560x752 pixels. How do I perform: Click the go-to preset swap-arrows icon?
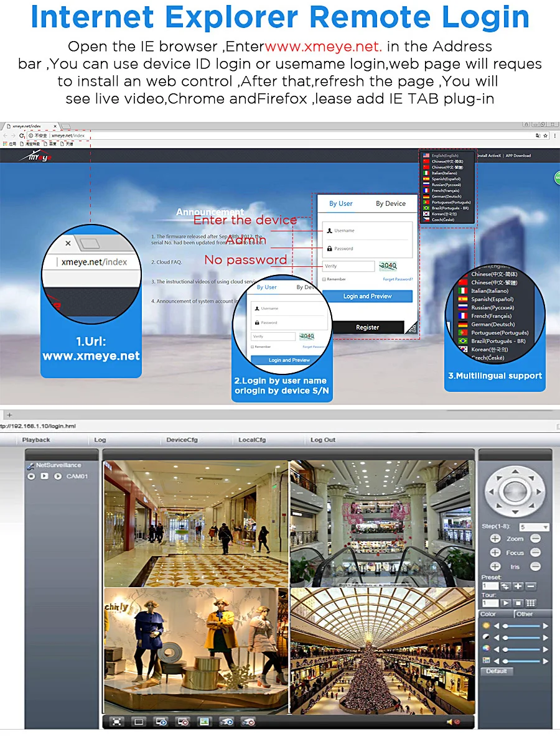505,586
